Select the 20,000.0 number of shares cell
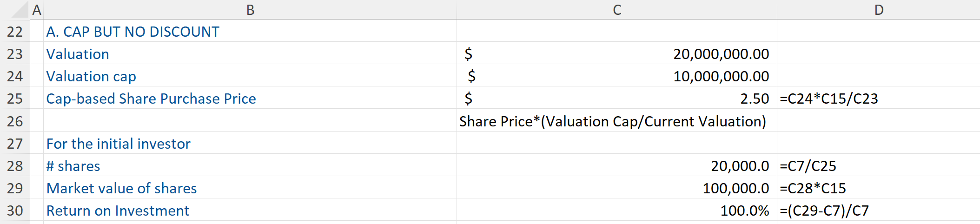The height and width of the screenshot is (224, 980). (x=616, y=166)
